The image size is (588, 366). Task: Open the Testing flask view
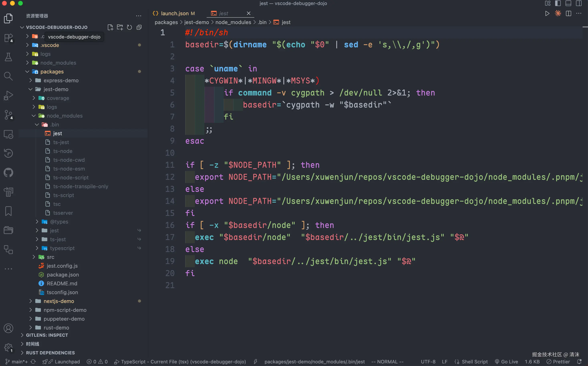point(8,57)
